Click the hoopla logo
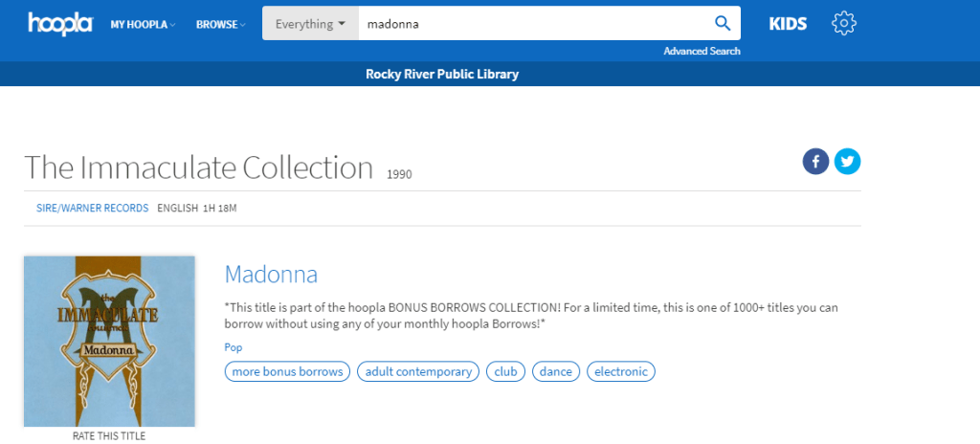Screen dimensions: 980x444 coord(59,23)
